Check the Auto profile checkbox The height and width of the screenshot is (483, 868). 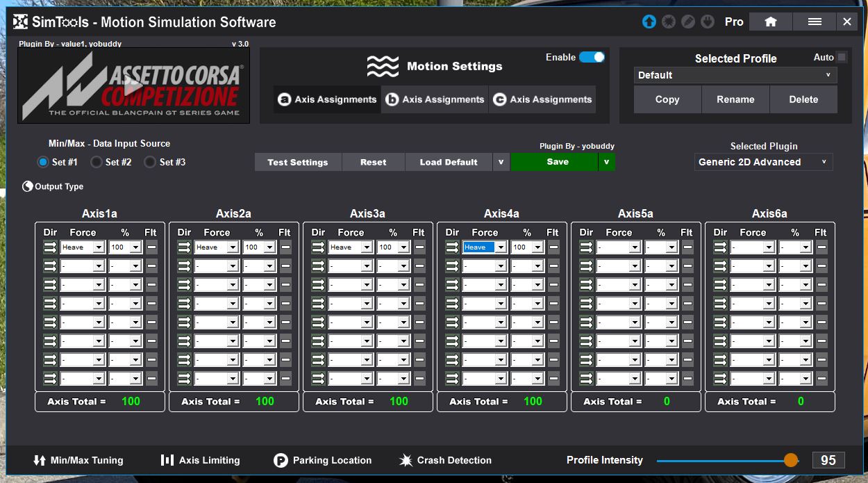click(842, 57)
